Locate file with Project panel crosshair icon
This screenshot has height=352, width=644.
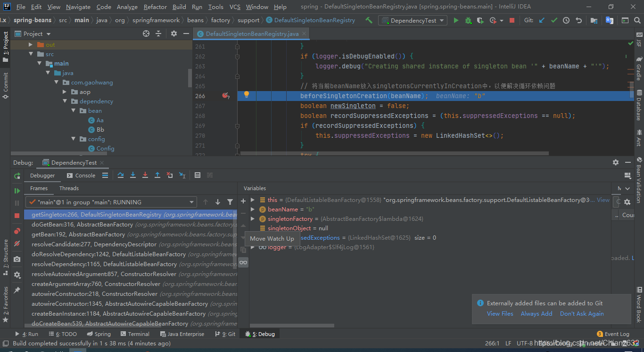click(x=146, y=34)
